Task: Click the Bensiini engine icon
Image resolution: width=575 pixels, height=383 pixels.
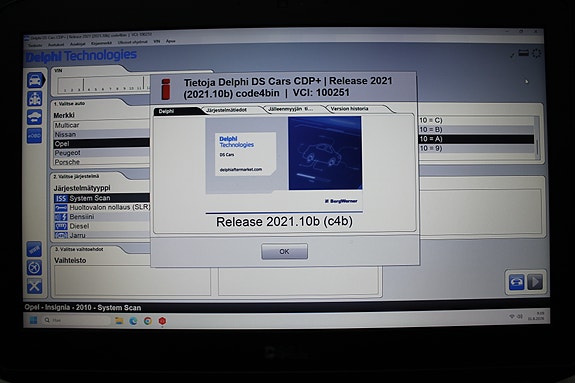Action: [x=61, y=217]
